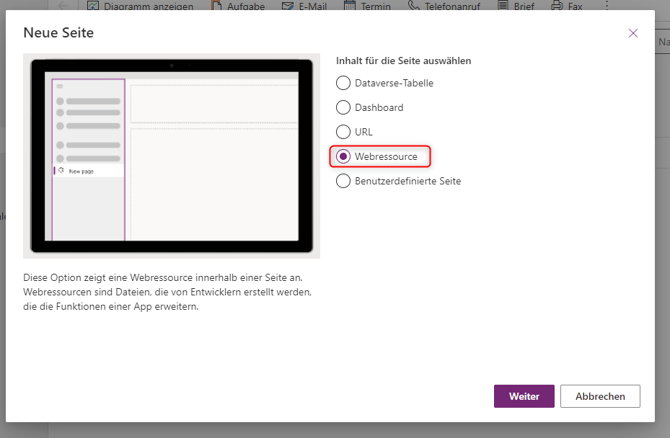Close the Neue Seite dialog with X
Screen dimensions: 670x438
click(x=633, y=33)
